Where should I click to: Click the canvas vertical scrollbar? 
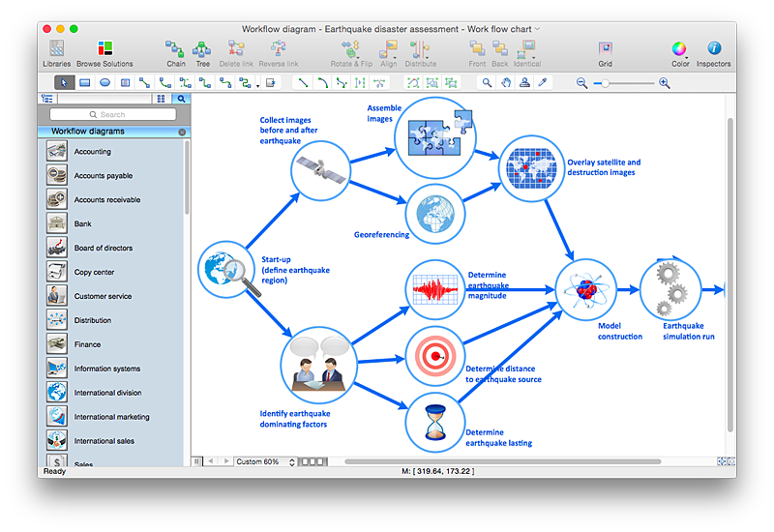(x=730, y=276)
